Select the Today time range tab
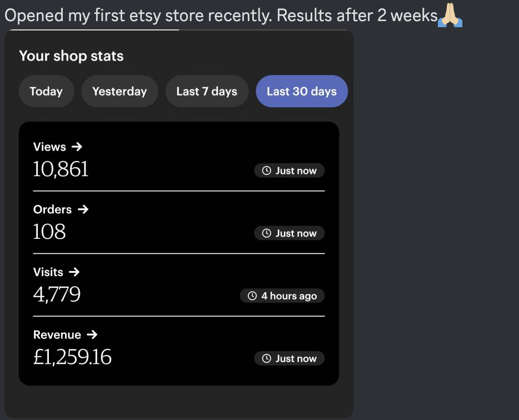This screenshot has width=519, height=420. coord(46,91)
